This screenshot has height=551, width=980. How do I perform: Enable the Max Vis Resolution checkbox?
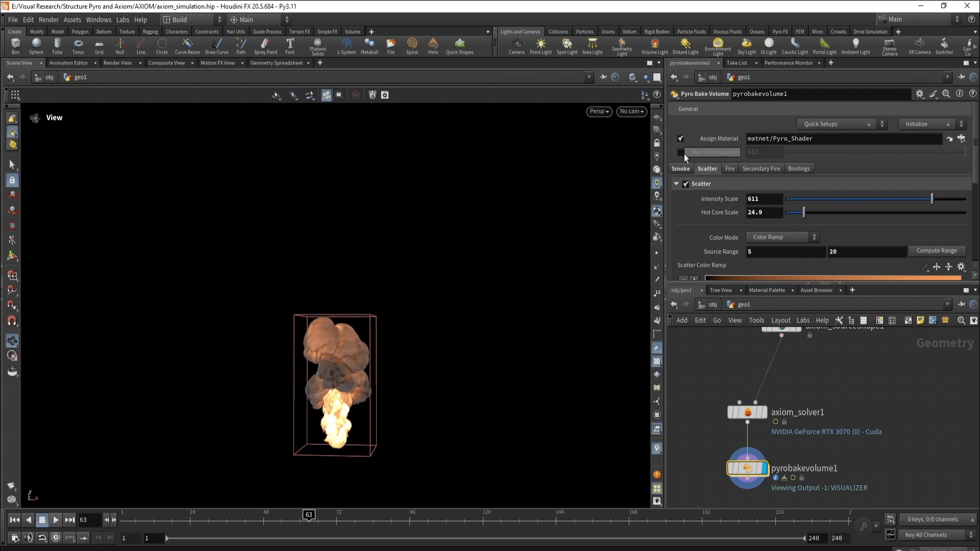[680, 152]
